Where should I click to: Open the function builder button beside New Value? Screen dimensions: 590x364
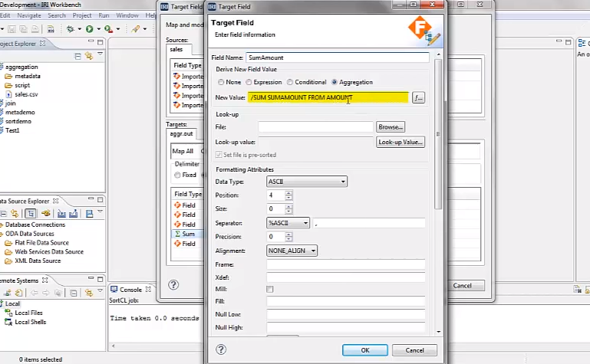pyautogui.click(x=418, y=97)
